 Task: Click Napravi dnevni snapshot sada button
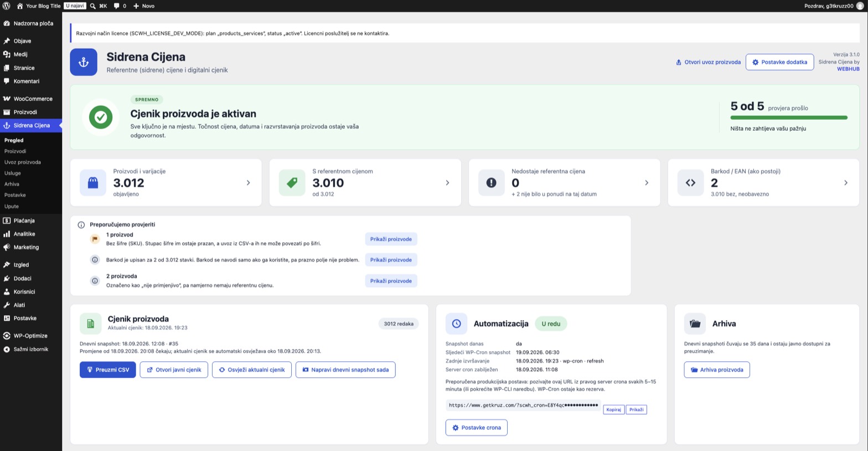coord(345,370)
